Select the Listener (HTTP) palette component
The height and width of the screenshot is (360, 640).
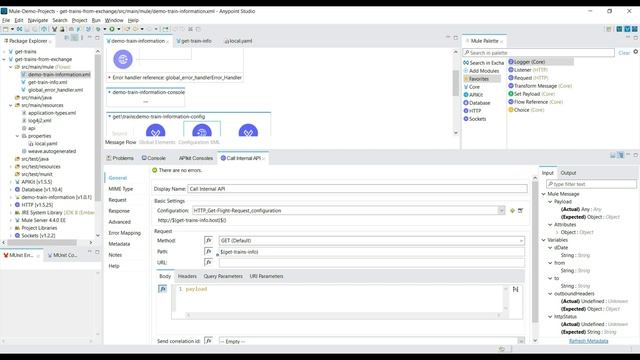tap(528, 70)
